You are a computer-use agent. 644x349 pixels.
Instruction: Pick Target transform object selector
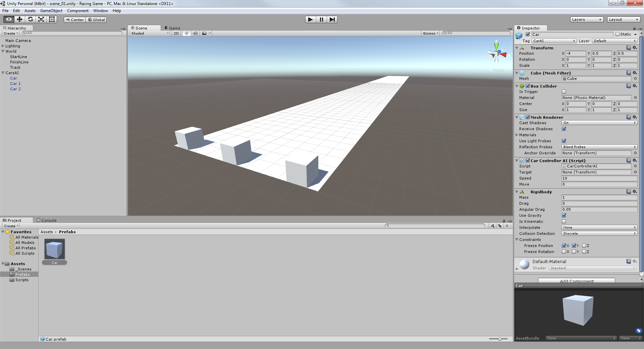coord(635,172)
